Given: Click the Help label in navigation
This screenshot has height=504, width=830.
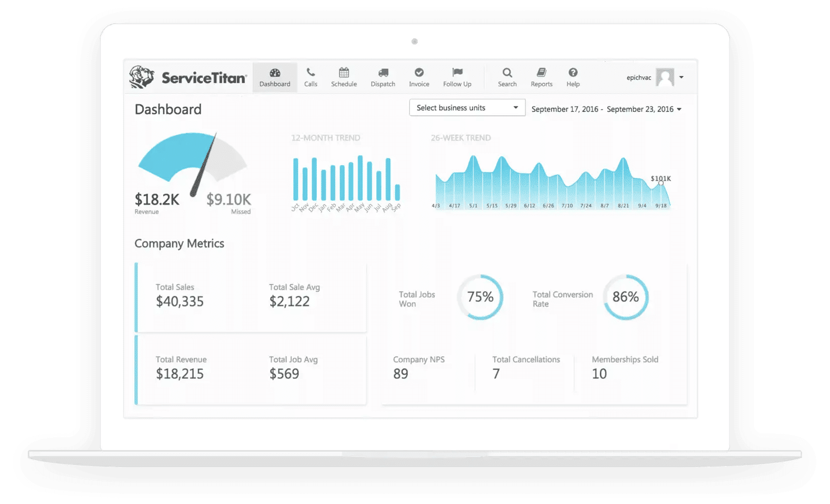Looking at the screenshot, I should 573,84.
